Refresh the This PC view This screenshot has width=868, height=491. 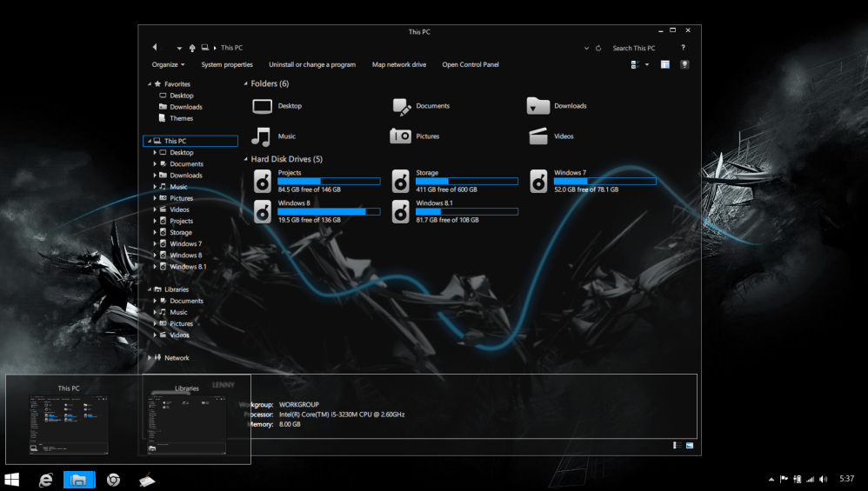[x=598, y=48]
